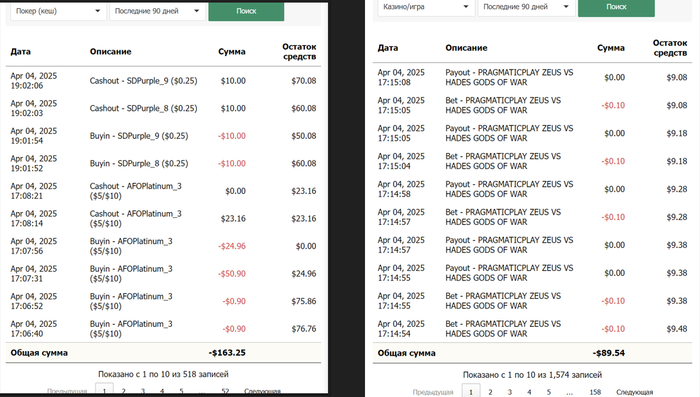The height and width of the screenshot is (397, 700).
Task: Click the Дата column header in right table
Action: point(388,48)
